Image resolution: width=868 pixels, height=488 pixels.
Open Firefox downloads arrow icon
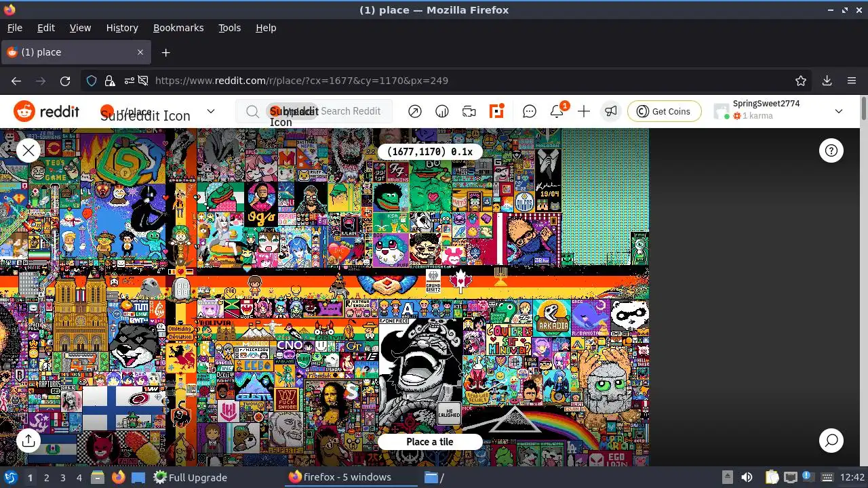(x=827, y=81)
